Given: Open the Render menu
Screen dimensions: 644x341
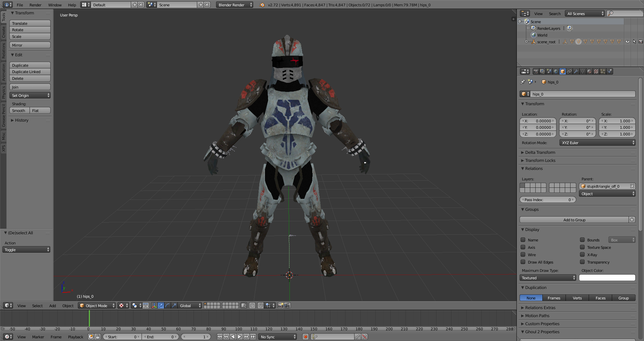Looking at the screenshot, I should point(35,5).
